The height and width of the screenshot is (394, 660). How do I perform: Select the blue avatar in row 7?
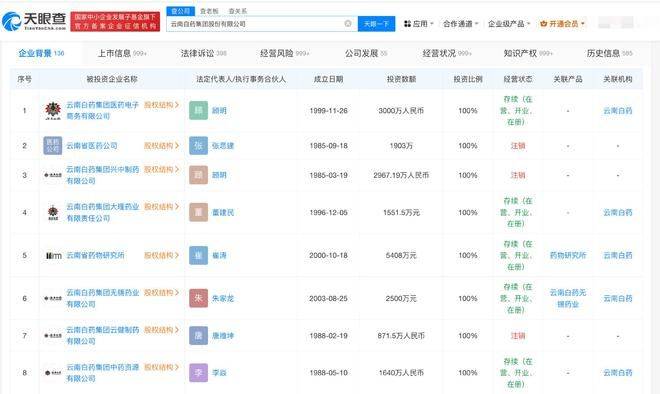198,336
